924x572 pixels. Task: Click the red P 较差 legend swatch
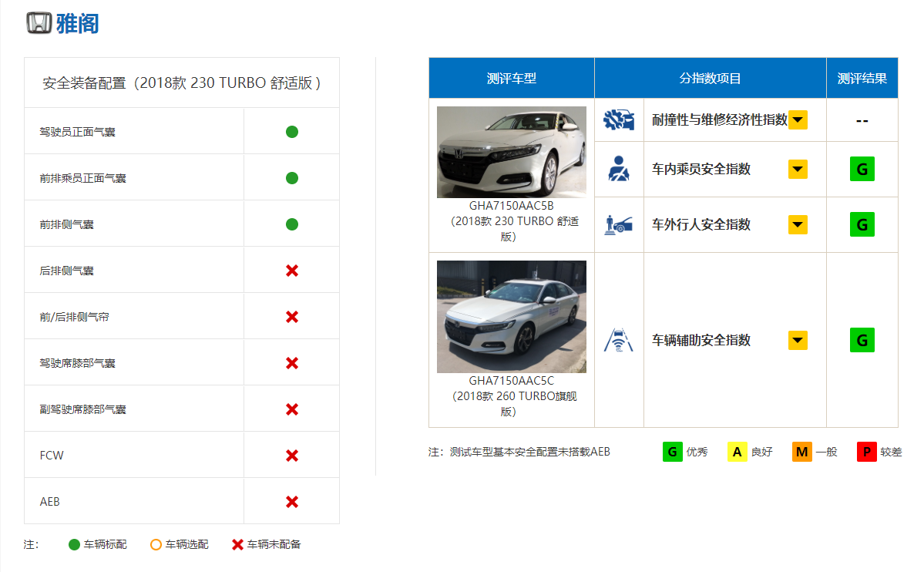tap(866, 452)
